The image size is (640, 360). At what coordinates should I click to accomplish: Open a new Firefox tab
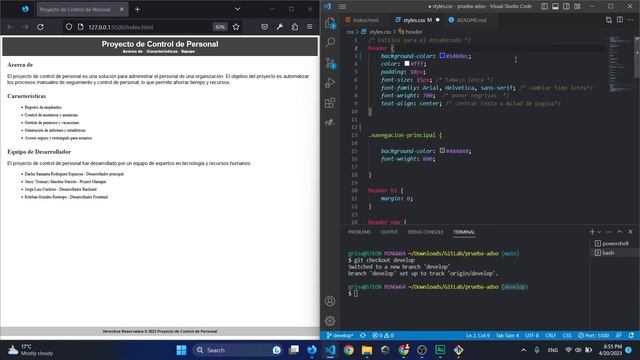[137, 9]
